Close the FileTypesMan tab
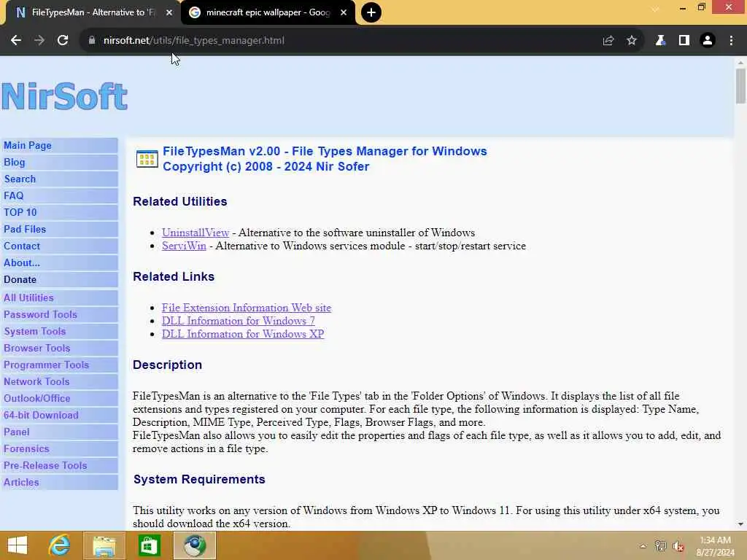This screenshot has height=560, width=747. 169,12
